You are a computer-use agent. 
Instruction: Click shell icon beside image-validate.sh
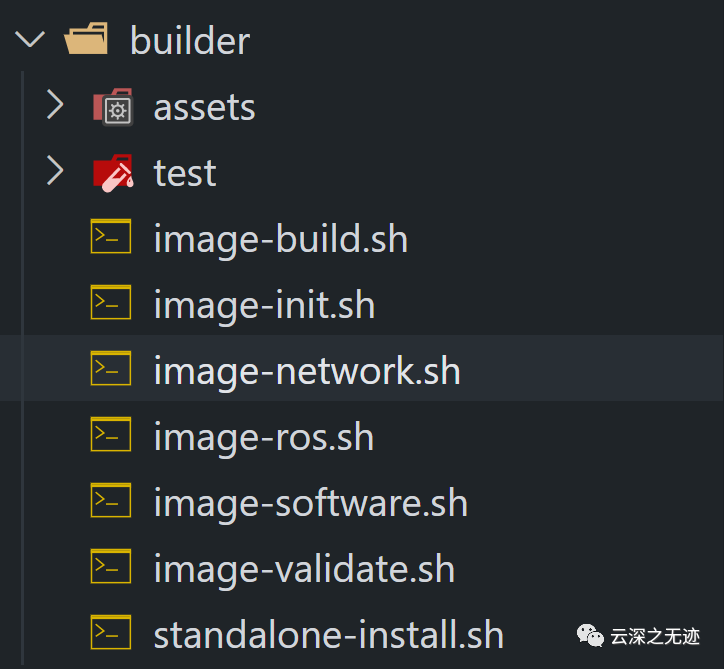112,568
